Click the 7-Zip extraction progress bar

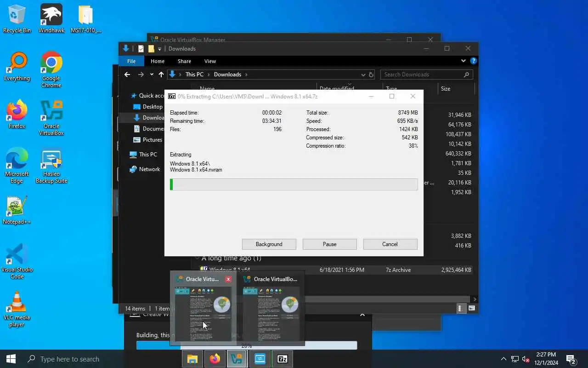click(x=294, y=184)
